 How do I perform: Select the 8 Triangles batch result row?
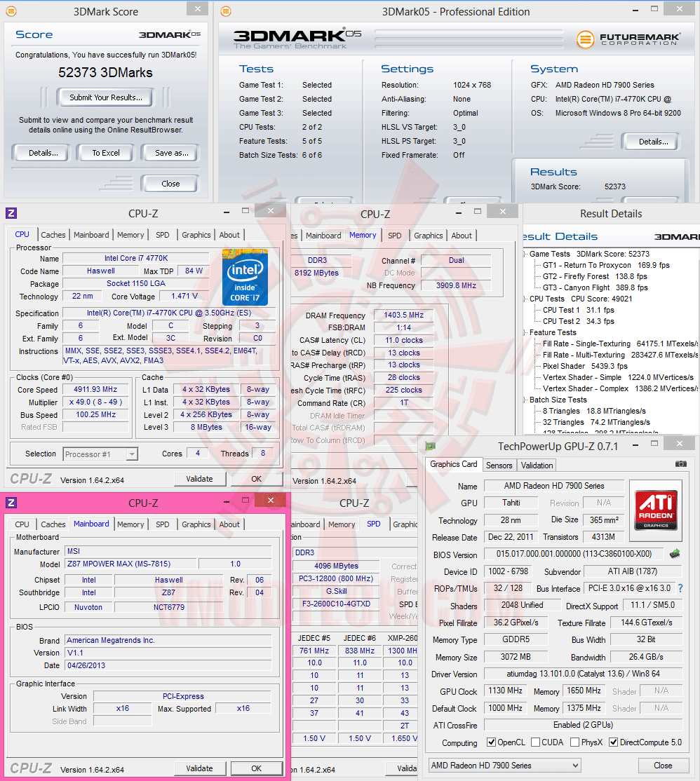594,411
